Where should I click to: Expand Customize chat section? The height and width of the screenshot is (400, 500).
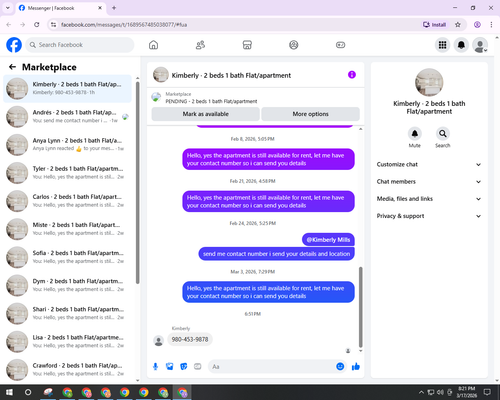[429, 164]
